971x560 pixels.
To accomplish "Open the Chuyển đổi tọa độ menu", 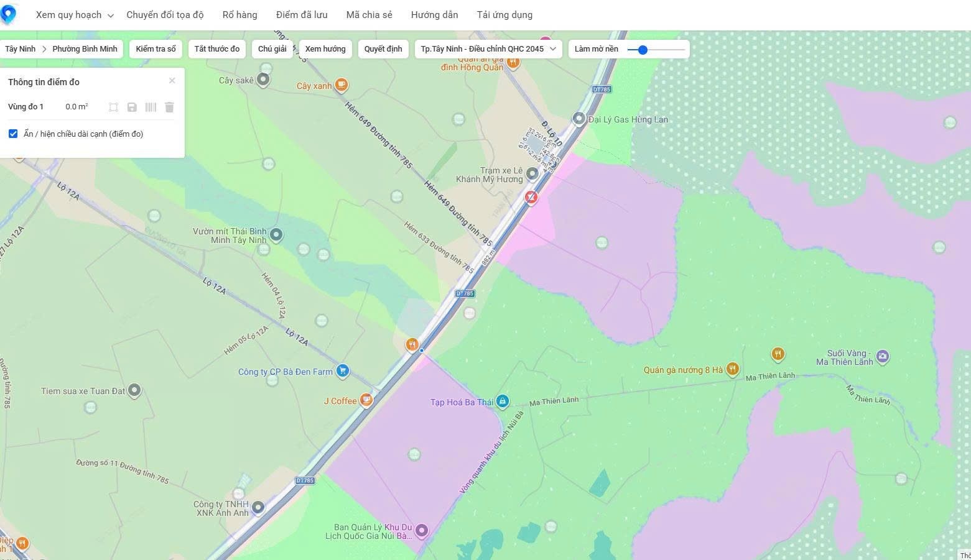I will pyautogui.click(x=165, y=15).
